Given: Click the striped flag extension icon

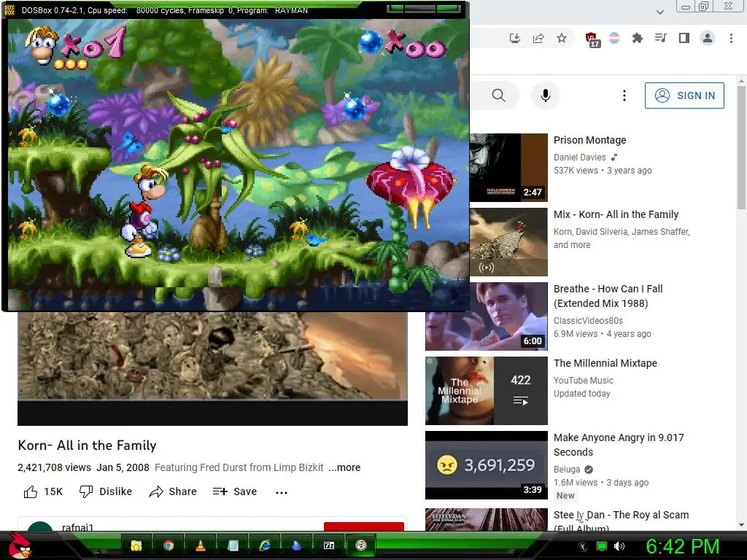Looking at the screenshot, I should pyautogui.click(x=614, y=38).
